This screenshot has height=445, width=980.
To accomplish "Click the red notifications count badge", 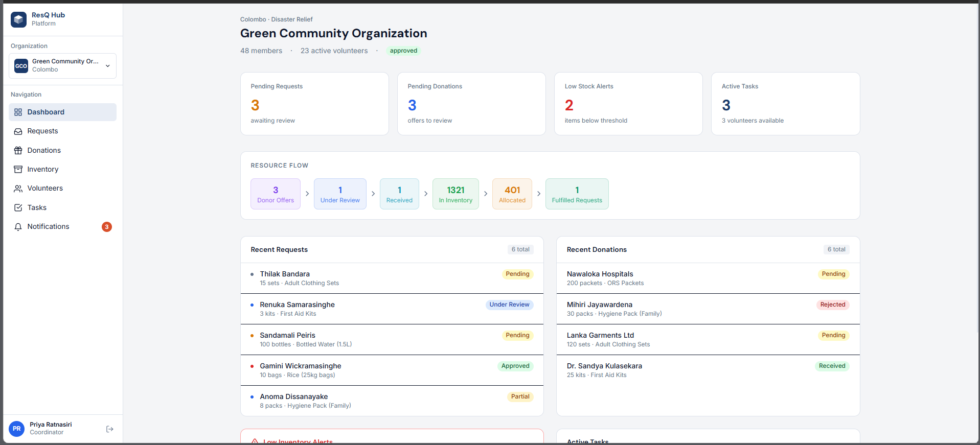I will (107, 227).
